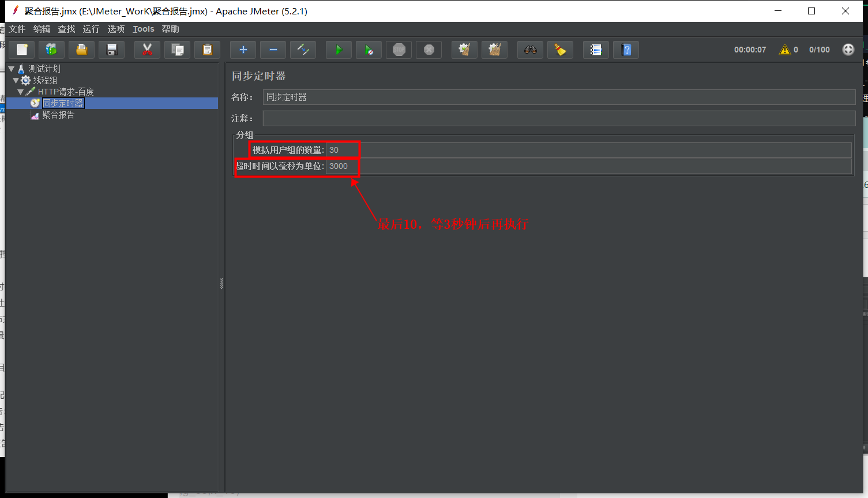
Task: Maximize the JMeter window
Action: [x=811, y=11]
